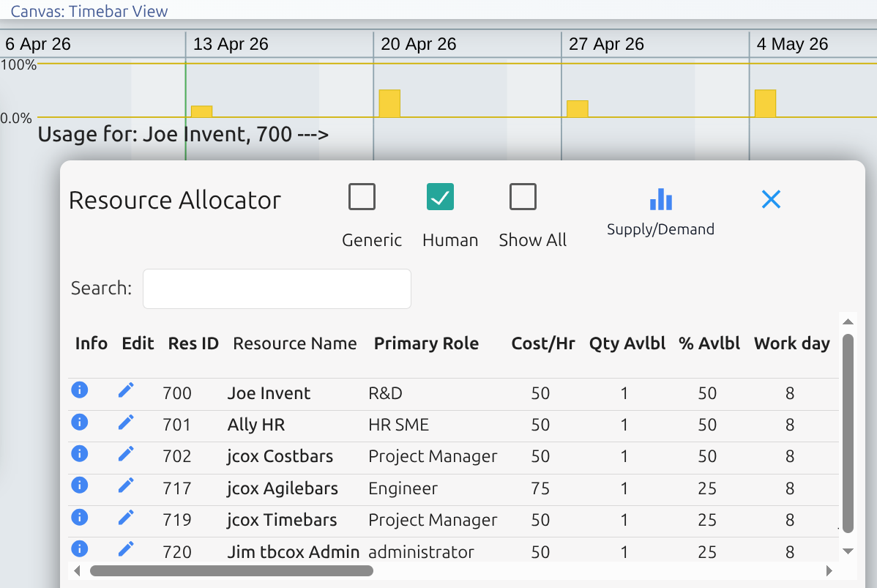Viewport: 877px width, 588px height.
Task: Click the down arrow of vertical scrollbar
Action: (x=848, y=551)
